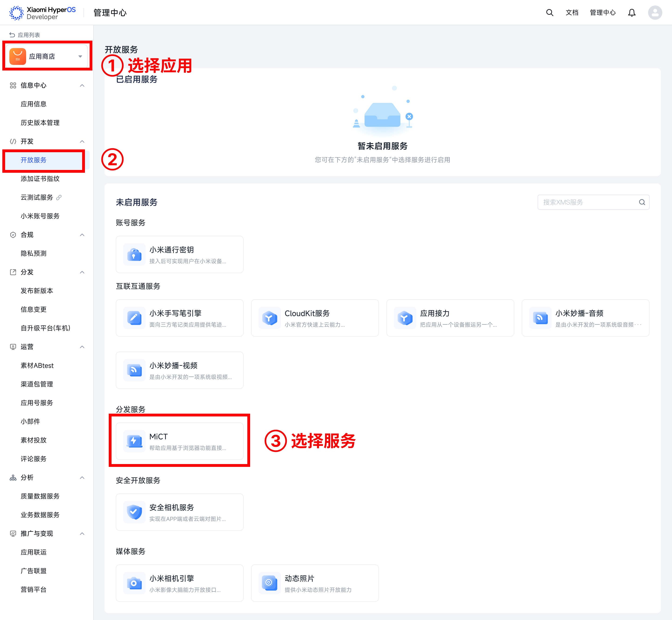Open notifications bell icon
This screenshot has height=620, width=672.
[x=632, y=13]
